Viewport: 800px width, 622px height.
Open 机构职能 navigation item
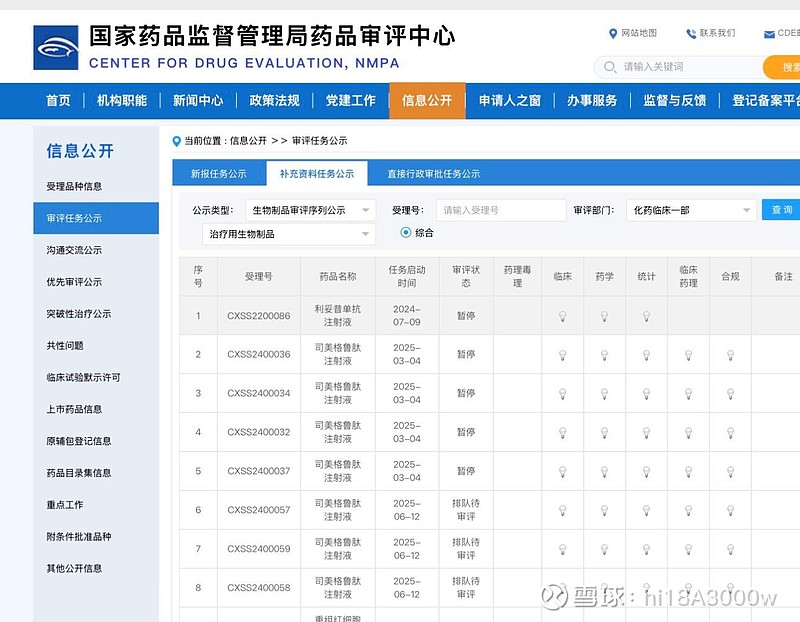tap(122, 101)
